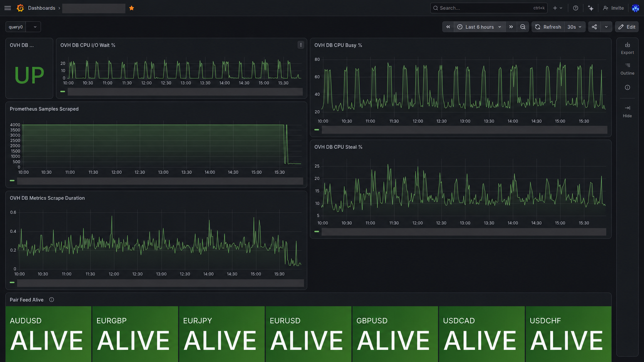
Task: Select the GBPUSD ALIVE tile
Action: (395, 334)
